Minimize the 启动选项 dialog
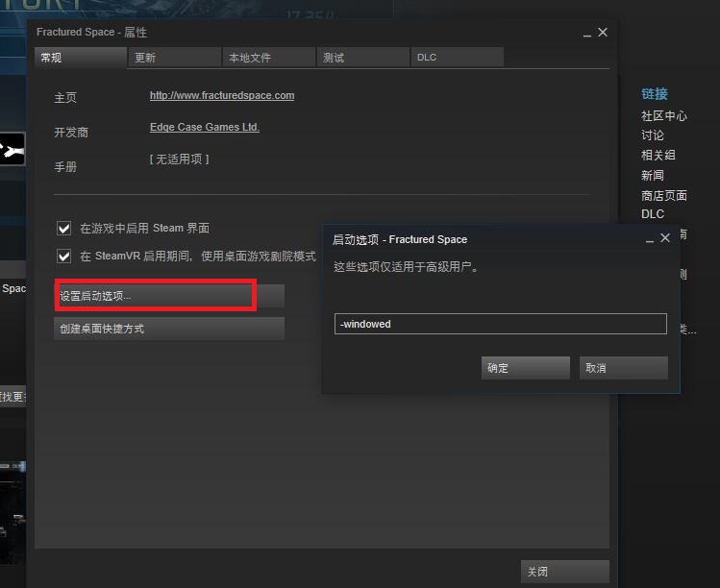 [x=649, y=239]
